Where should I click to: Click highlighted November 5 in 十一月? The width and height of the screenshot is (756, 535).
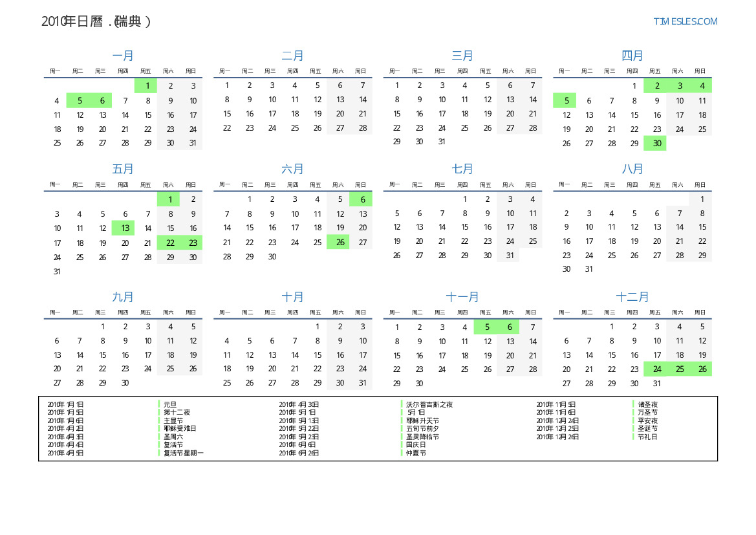486,327
